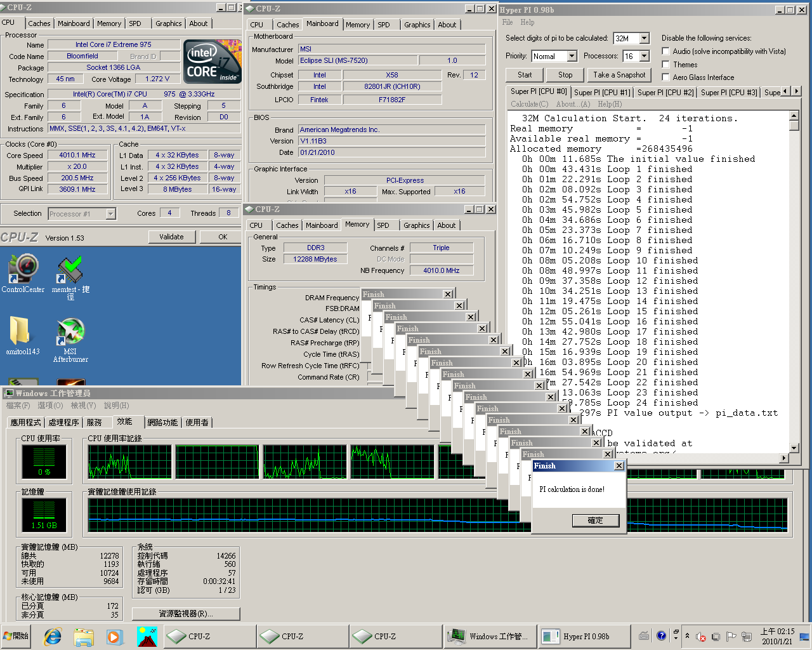Show hidden tray icons chevron
The image size is (812, 650).
click(x=687, y=636)
